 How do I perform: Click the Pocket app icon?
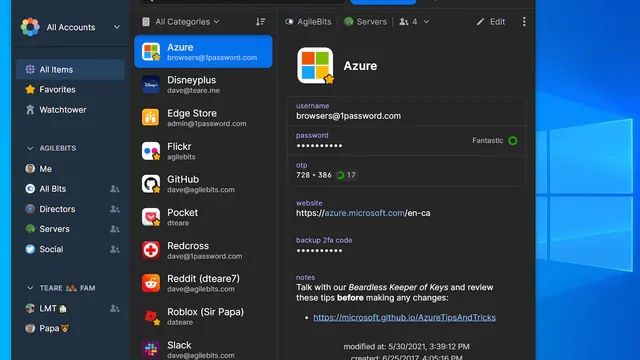pos(151,217)
